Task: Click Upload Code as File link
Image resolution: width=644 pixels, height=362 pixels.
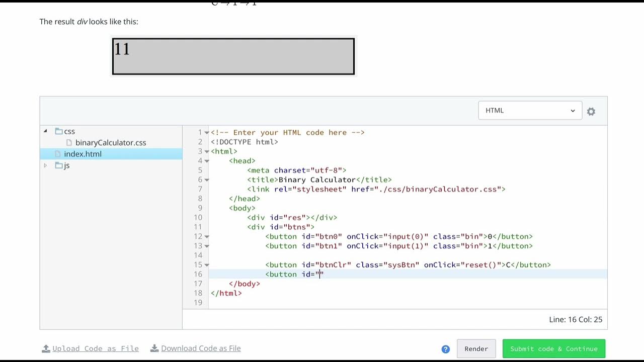Action: [96, 348]
